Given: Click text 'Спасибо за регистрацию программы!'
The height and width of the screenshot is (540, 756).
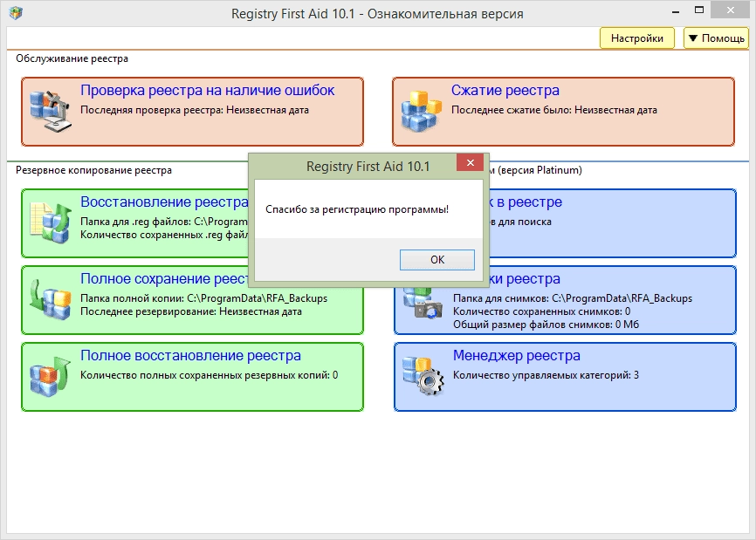Looking at the screenshot, I should point(357,209).
